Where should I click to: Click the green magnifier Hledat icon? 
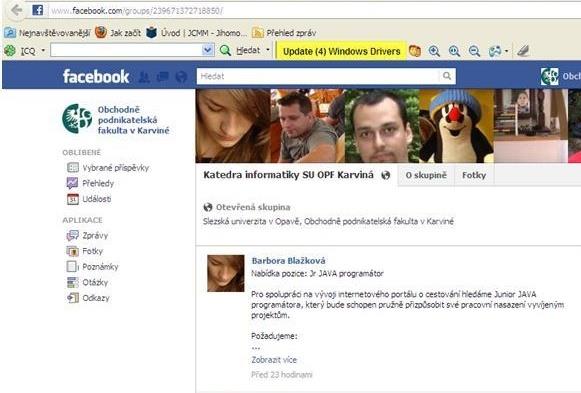tap(225, 50)
